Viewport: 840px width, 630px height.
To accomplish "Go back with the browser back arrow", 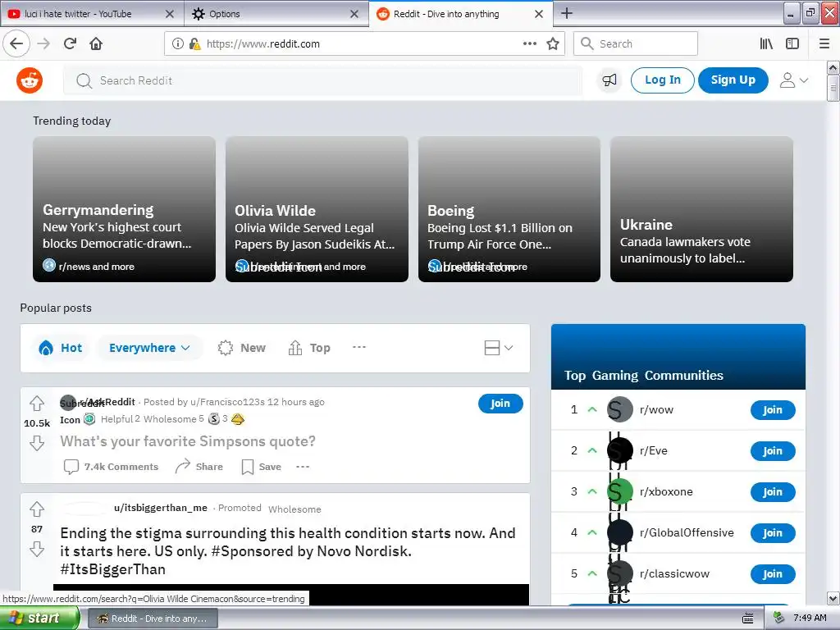I will pos(16,44).
